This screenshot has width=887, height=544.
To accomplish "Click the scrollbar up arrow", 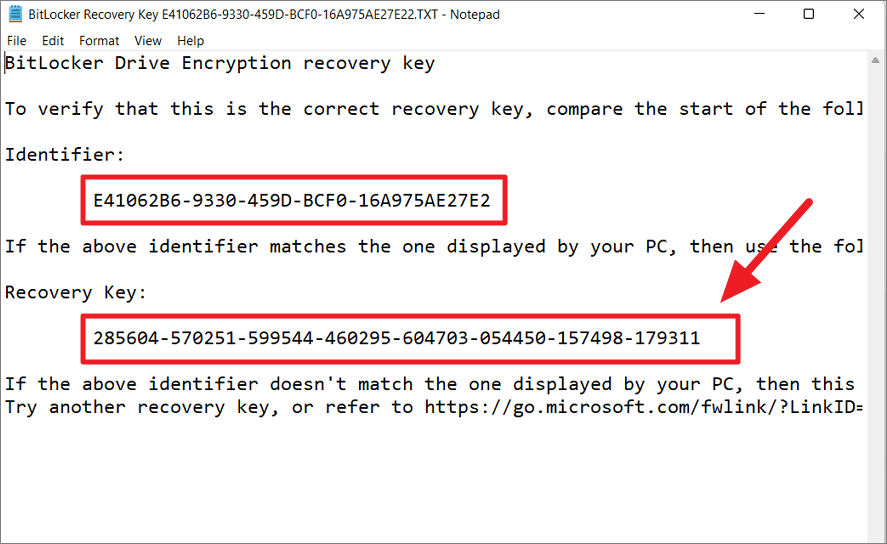I will [x=876, y=60].
